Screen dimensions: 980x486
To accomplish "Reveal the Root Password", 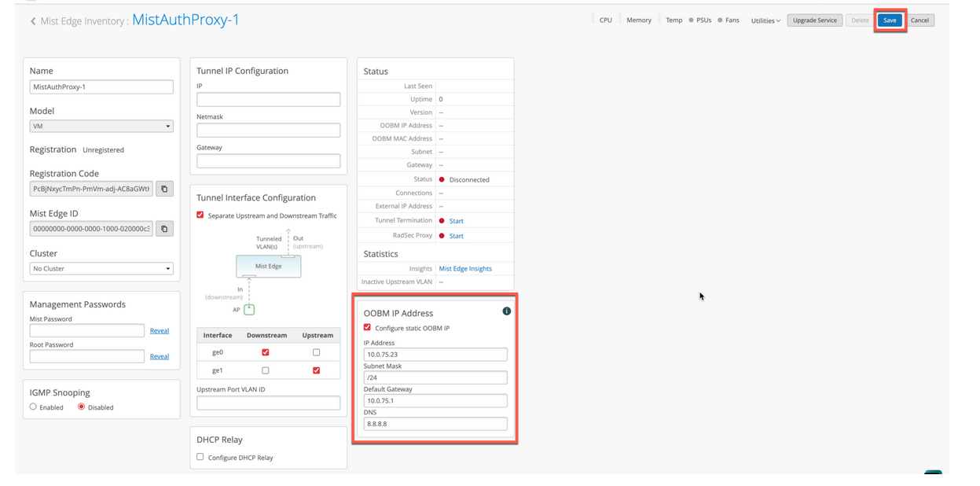I will 160,356.
